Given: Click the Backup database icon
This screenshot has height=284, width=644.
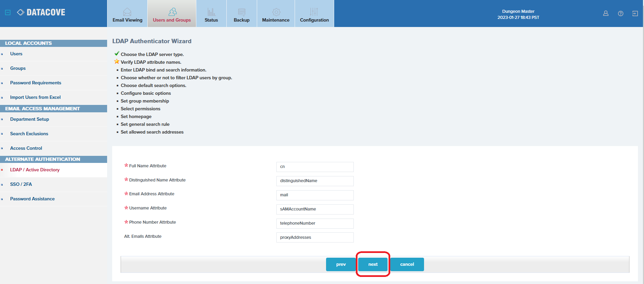Looking at the screenshot, I should [x=242, y=12].
